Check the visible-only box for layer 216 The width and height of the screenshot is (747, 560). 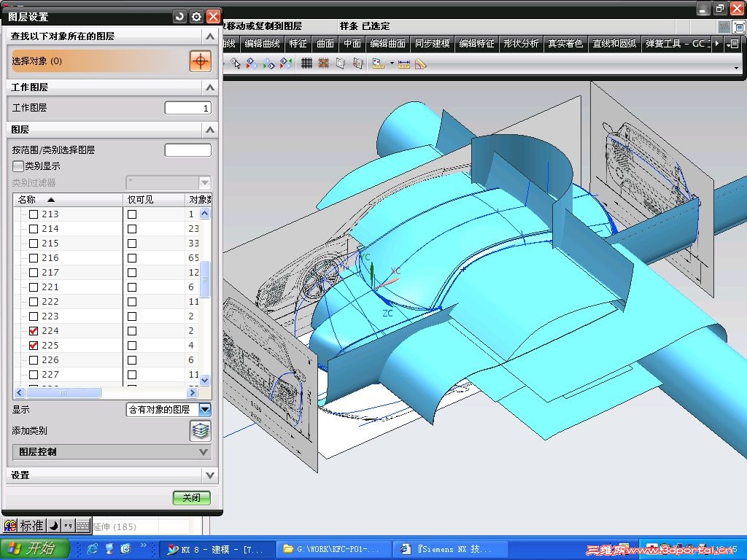[132, 258]
